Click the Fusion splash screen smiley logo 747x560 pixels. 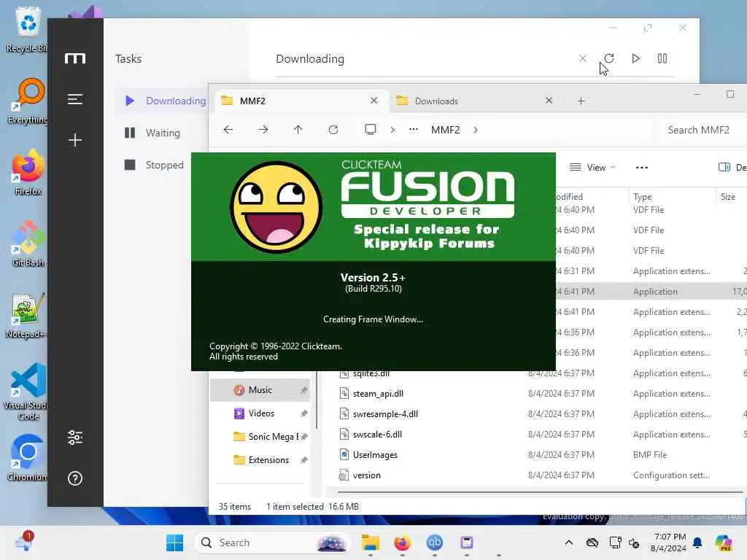click(276, 207)
